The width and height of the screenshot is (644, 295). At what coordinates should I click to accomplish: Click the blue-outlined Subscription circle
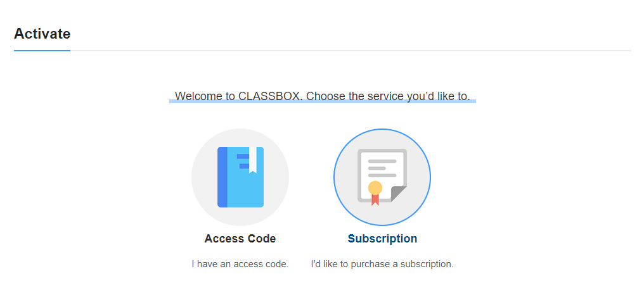pyautogui.click(x=382, y=177)
